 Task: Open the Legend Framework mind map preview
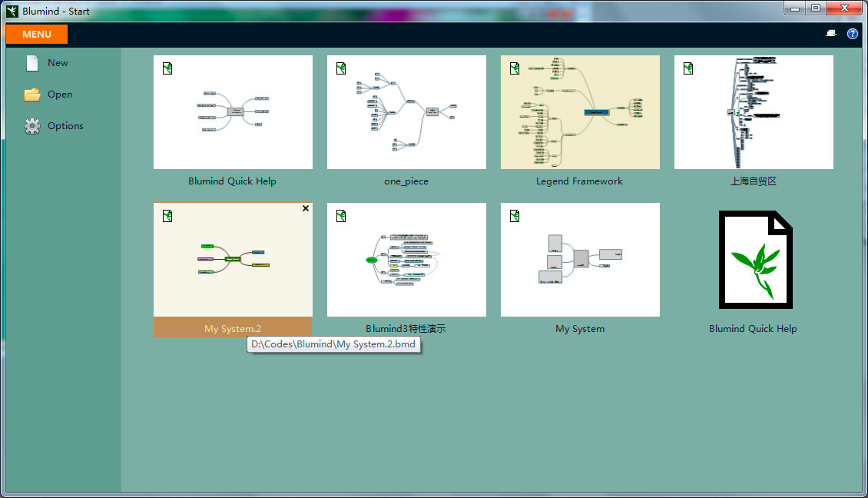click(x=580, y=112)
